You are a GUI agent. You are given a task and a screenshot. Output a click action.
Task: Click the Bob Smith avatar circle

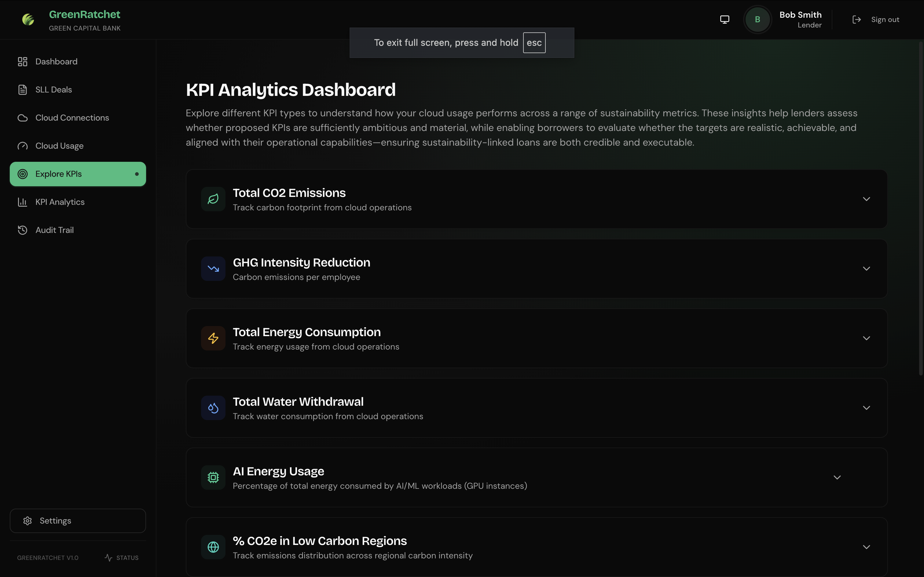[757, 20]
